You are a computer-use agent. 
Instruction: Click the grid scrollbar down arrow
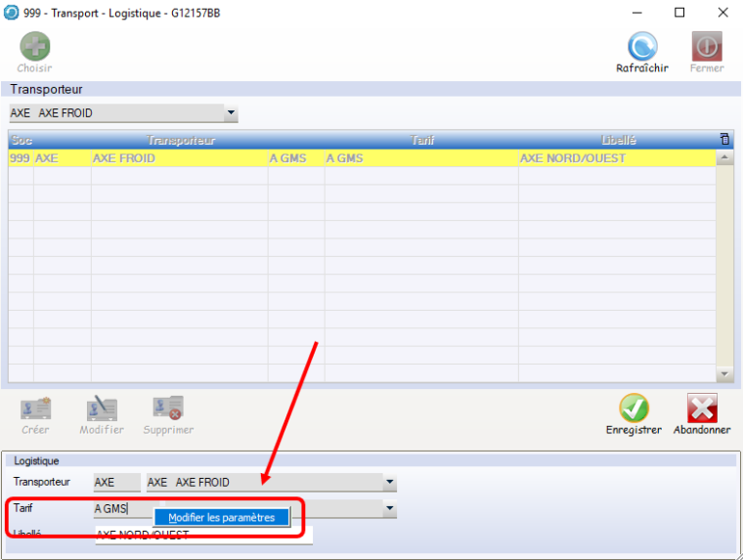[724, 374]
